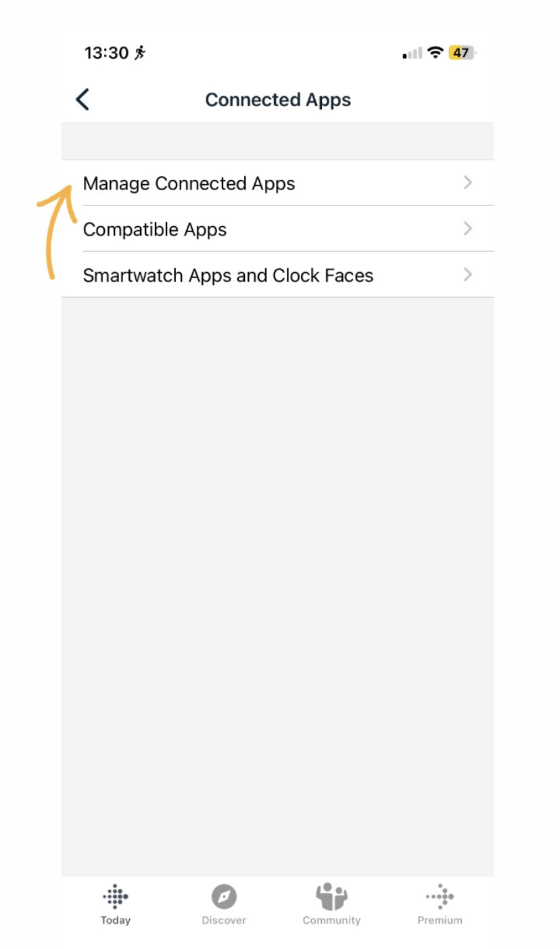Image resolution: width=560 pixels, height=949 pixels.
Task: Tap the Community people icon
Action: click(331, 896)
